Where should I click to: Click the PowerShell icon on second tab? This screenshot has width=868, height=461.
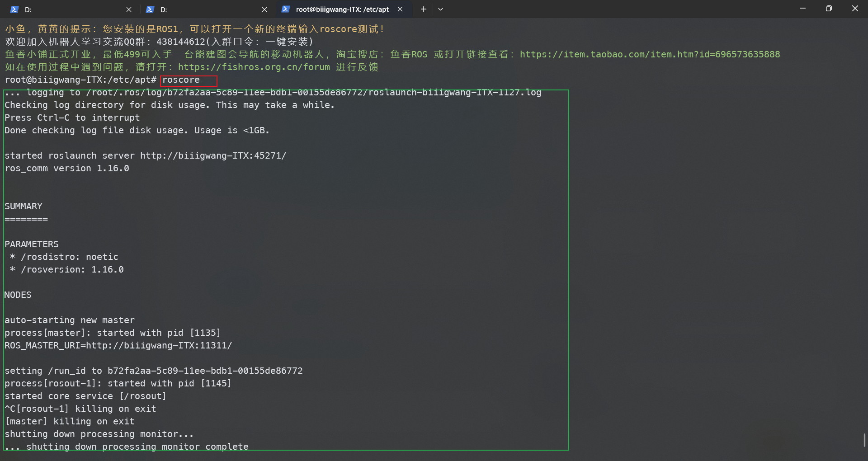150,9
